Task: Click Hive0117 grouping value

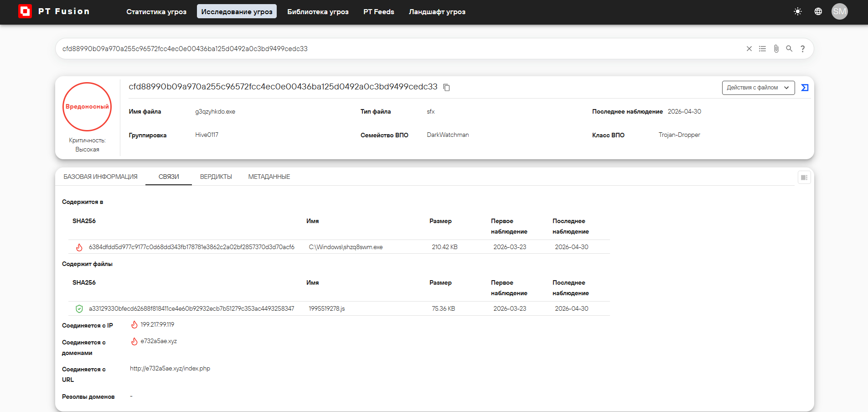Action: pos(207,135)
